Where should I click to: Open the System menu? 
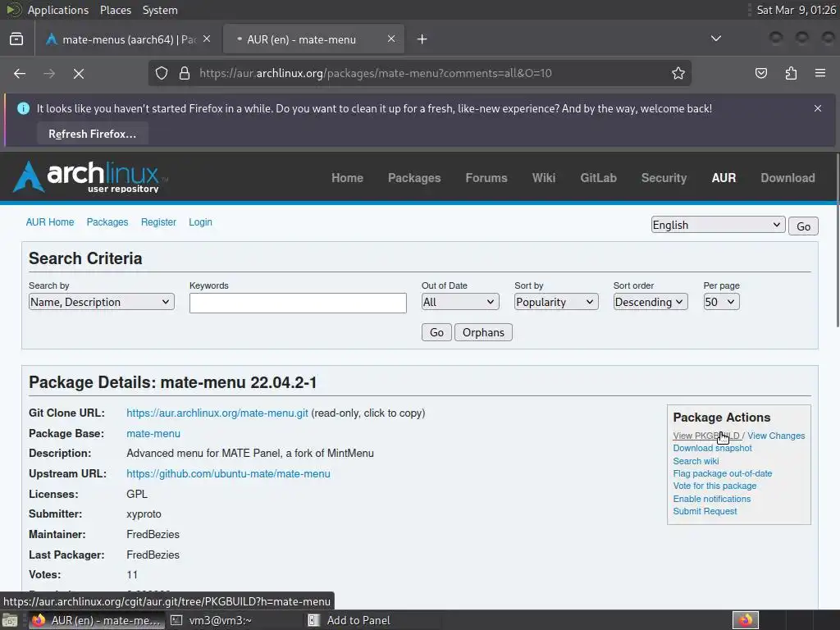160,10
